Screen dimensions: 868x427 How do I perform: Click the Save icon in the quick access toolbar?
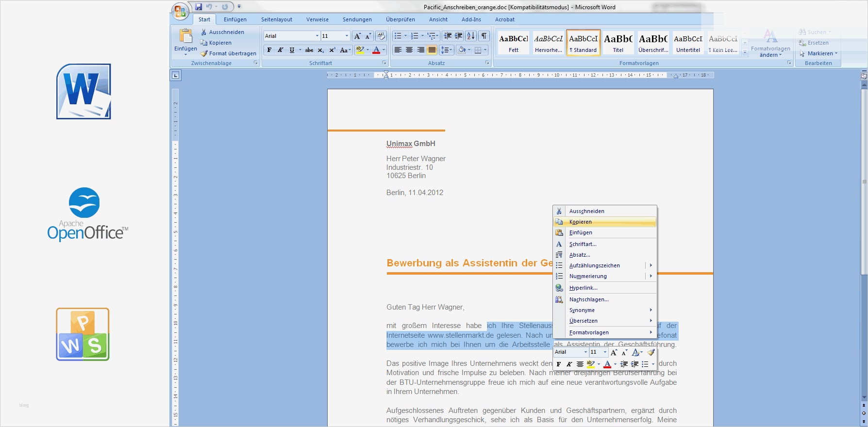199,7
